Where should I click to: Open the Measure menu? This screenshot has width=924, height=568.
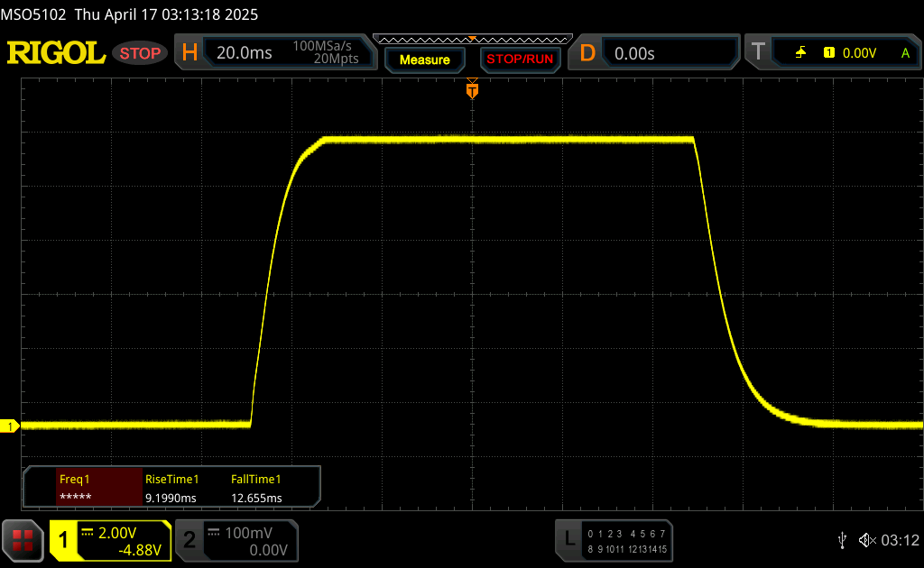[x=424, y=60]
